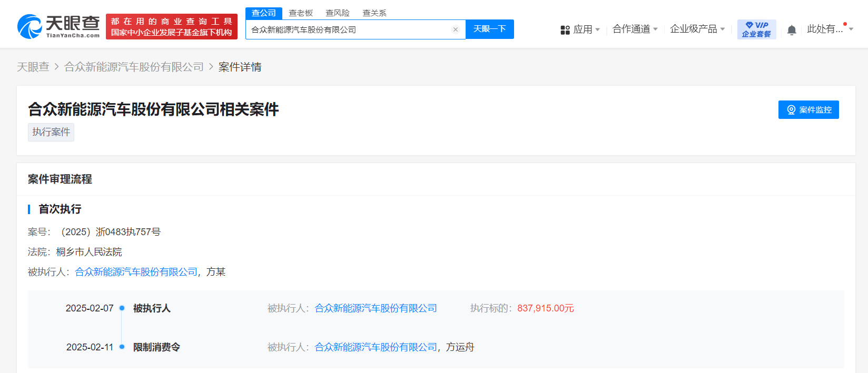Open the VIP 企业套餐 badge
The image size is (868, 373).
coord(757,29)
